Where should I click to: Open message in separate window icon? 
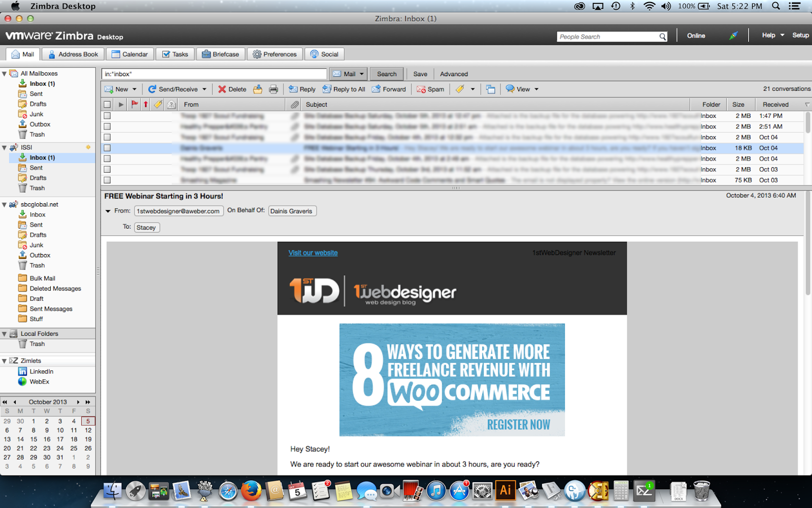[490, 89]
